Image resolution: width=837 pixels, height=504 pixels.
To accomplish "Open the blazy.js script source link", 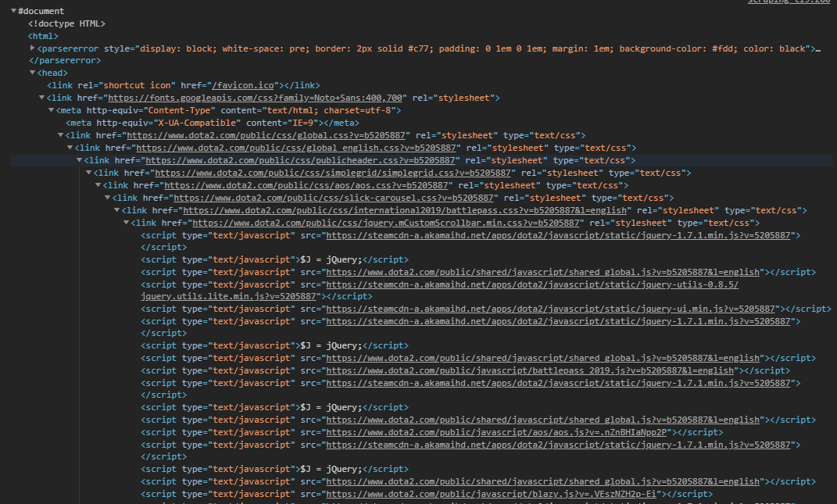I will tap(491, 494).
